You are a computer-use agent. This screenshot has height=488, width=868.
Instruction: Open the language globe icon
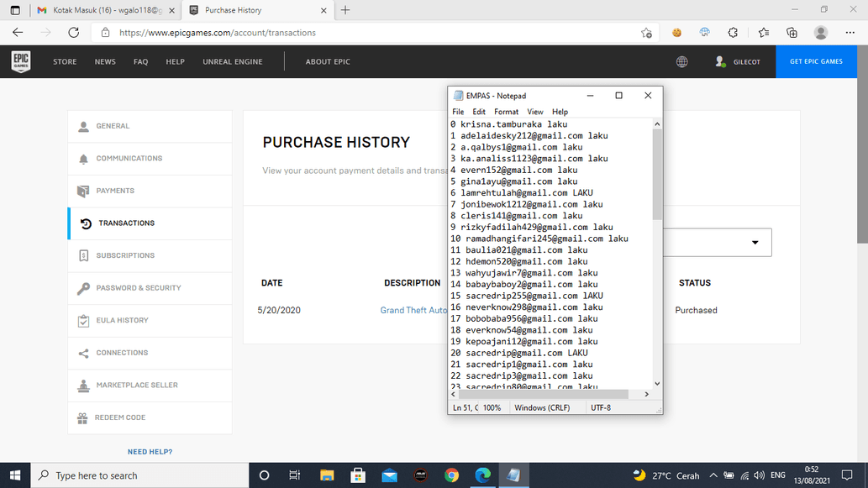pyautogui.click(x=682, y=62)
